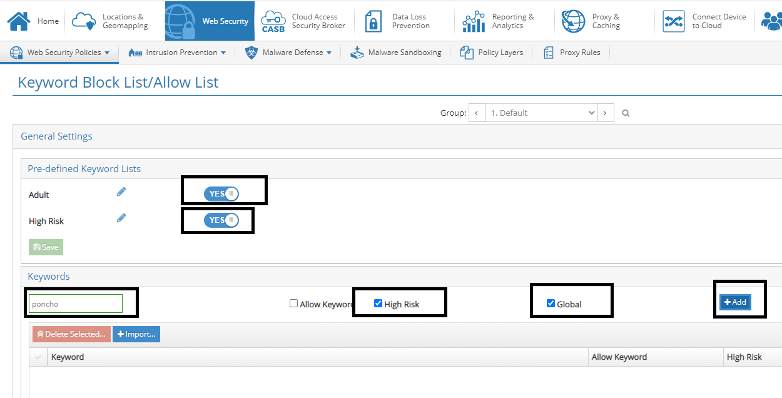Click the Add keyword button

click(x=735, y=302)
